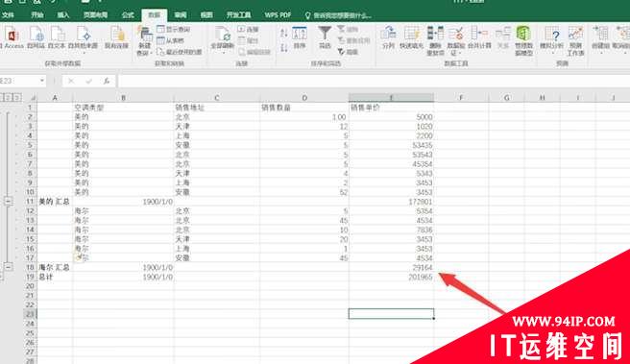Click the Manage Data Model icon
Screen dimensions: 630x364
click(x=524, y=40)
